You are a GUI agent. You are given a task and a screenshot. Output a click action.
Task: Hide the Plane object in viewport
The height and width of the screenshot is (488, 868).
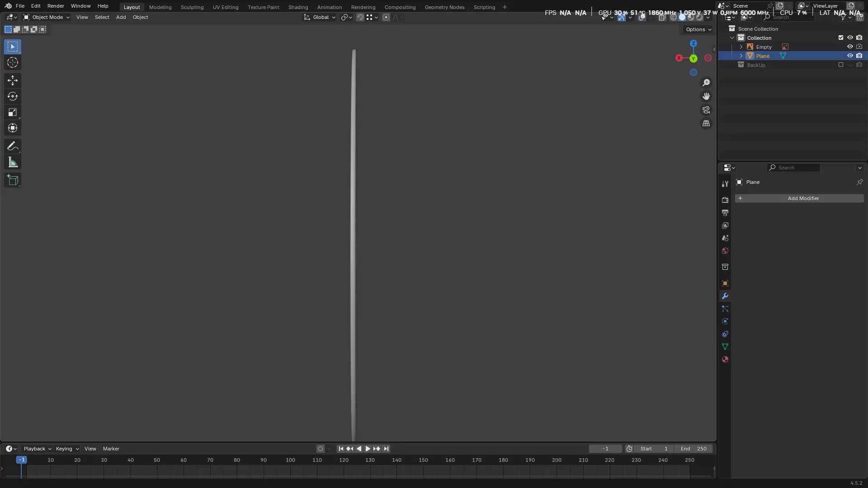(x=850, y=56)
